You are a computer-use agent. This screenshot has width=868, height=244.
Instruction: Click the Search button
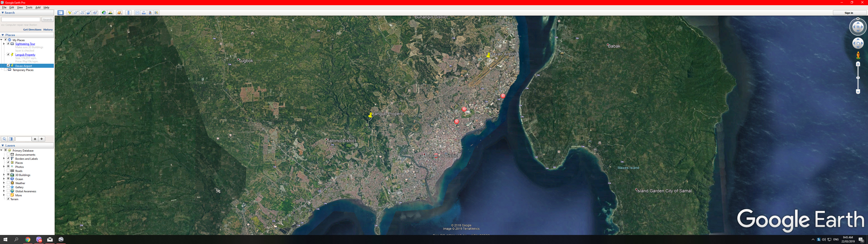tap(47, 20)
